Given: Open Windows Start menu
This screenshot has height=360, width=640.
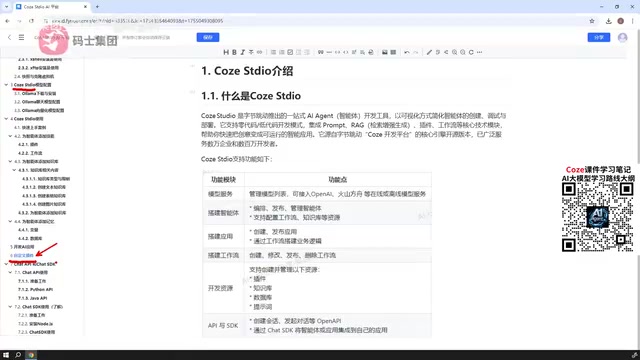Looking at the screenshot, I should coord(6,355).
